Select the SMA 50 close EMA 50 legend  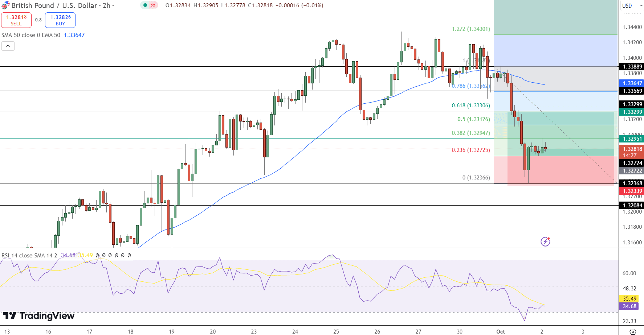[x=31, y=35]
